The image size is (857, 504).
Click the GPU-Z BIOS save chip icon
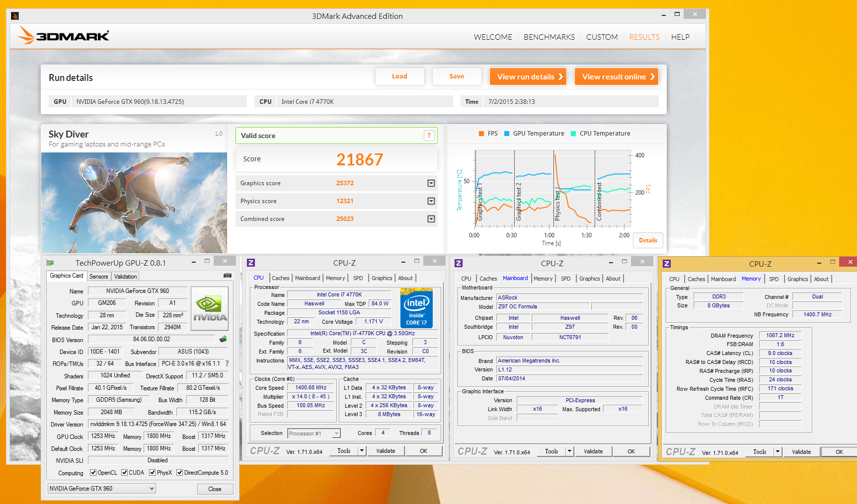(x=223, y=339)
